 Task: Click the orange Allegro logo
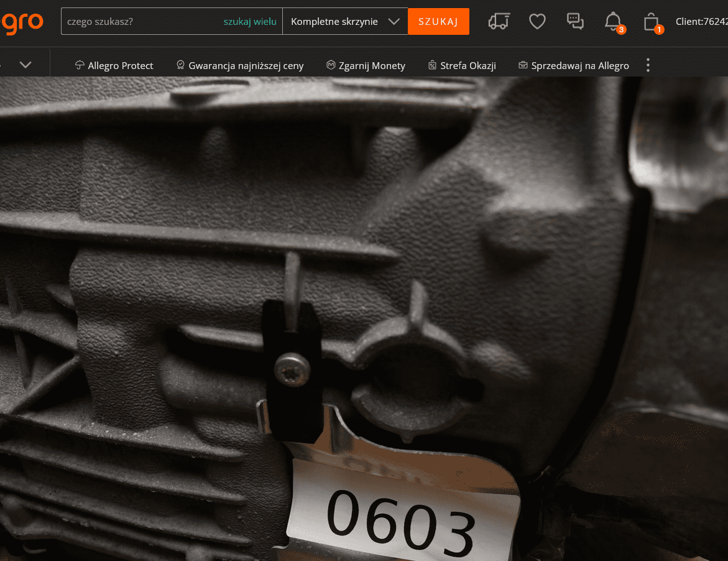pos(22,21)
